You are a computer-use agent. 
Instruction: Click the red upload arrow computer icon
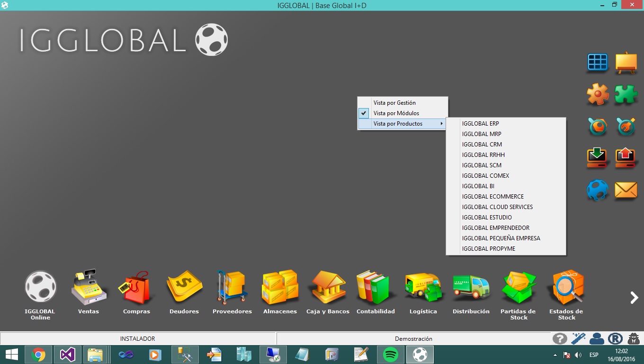(x=626, y=158)
